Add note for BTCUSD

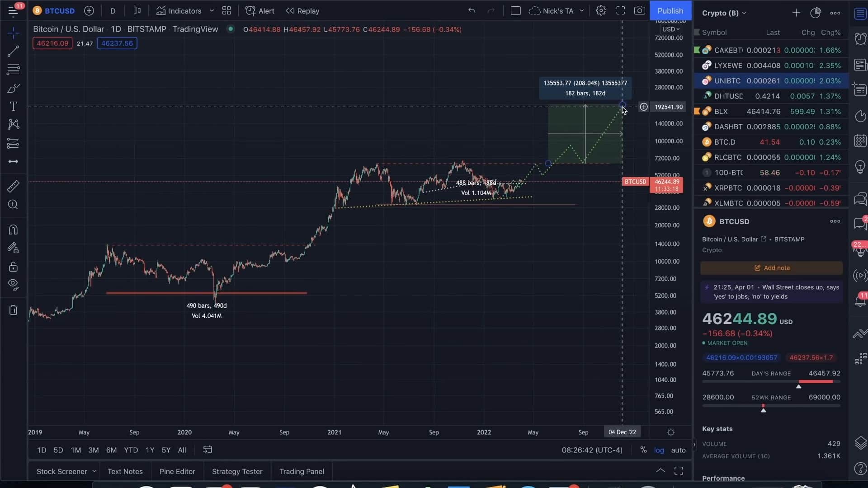point(771,268)
